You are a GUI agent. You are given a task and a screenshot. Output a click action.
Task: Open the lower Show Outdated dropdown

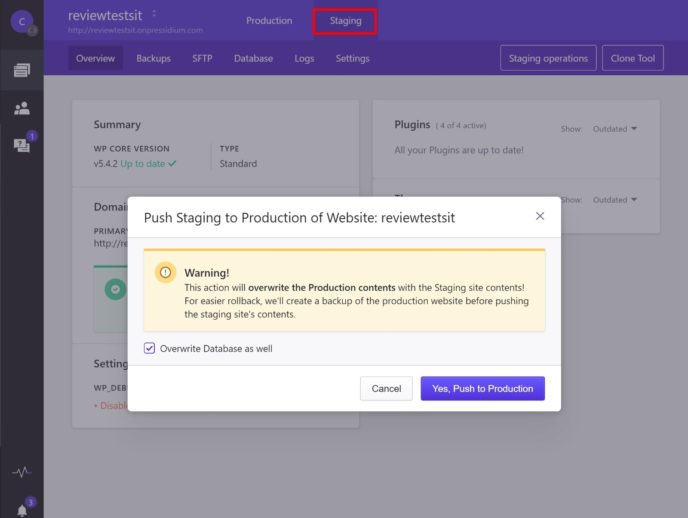pos(615,200)
